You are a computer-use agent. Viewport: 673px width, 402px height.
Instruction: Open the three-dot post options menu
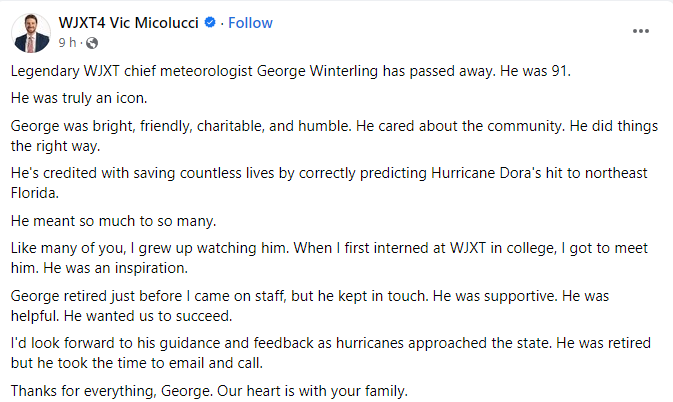[x=641, y=31]
